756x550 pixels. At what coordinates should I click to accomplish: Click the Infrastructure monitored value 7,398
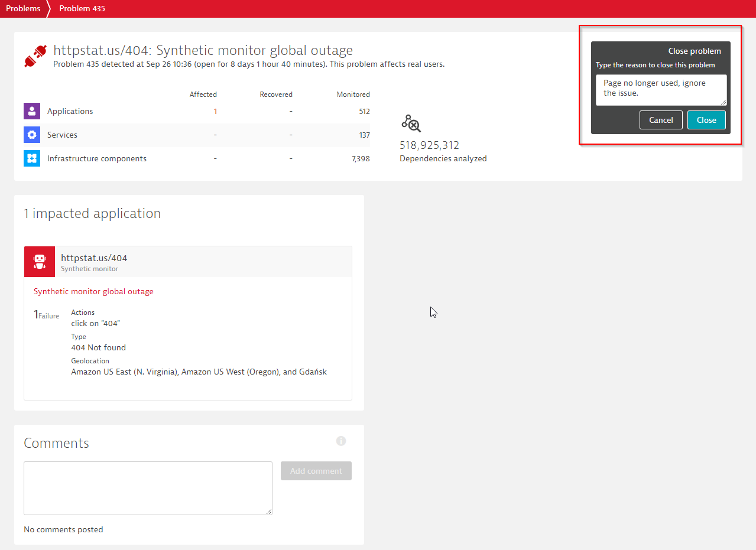point(361,158)
